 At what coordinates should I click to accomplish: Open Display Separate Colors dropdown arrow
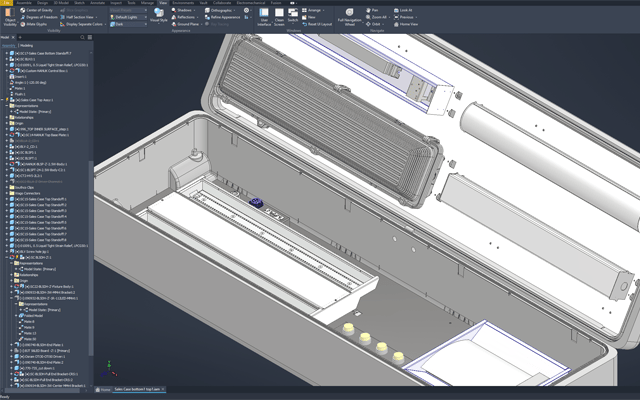point(105,24)
